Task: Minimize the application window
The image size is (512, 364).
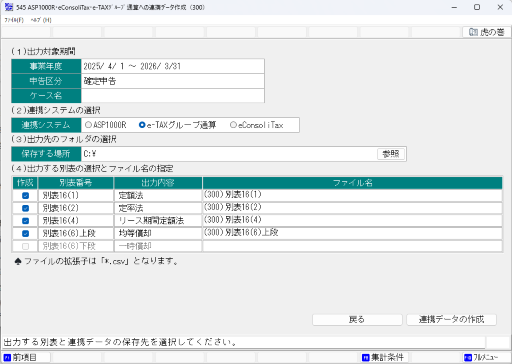Action: [454, 7]
